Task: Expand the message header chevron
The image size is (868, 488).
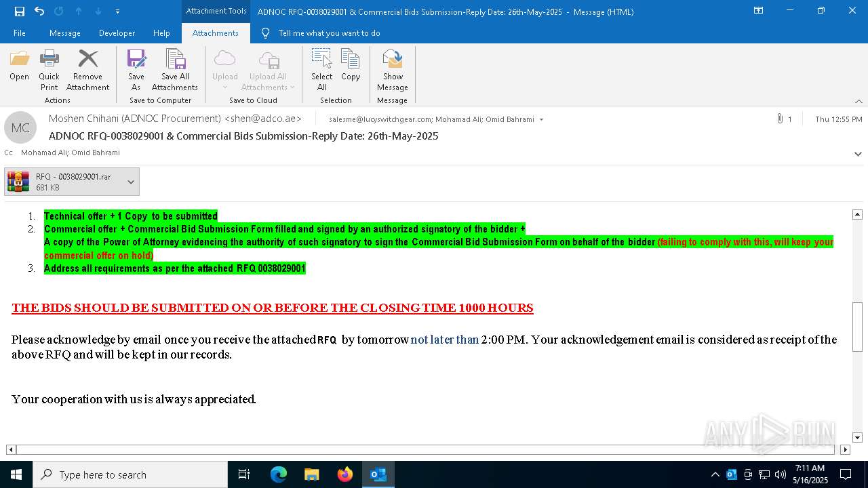Action: [859, 154]
